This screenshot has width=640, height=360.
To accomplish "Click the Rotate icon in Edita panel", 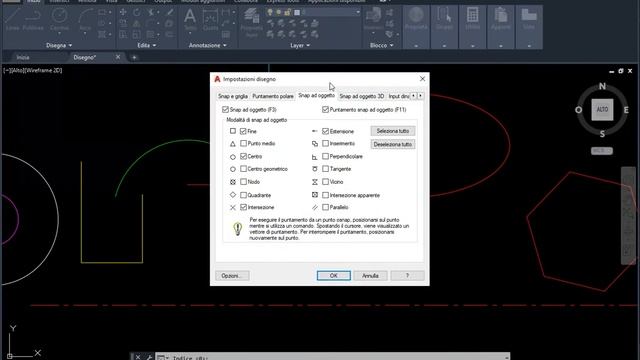I will coord(137,13).
